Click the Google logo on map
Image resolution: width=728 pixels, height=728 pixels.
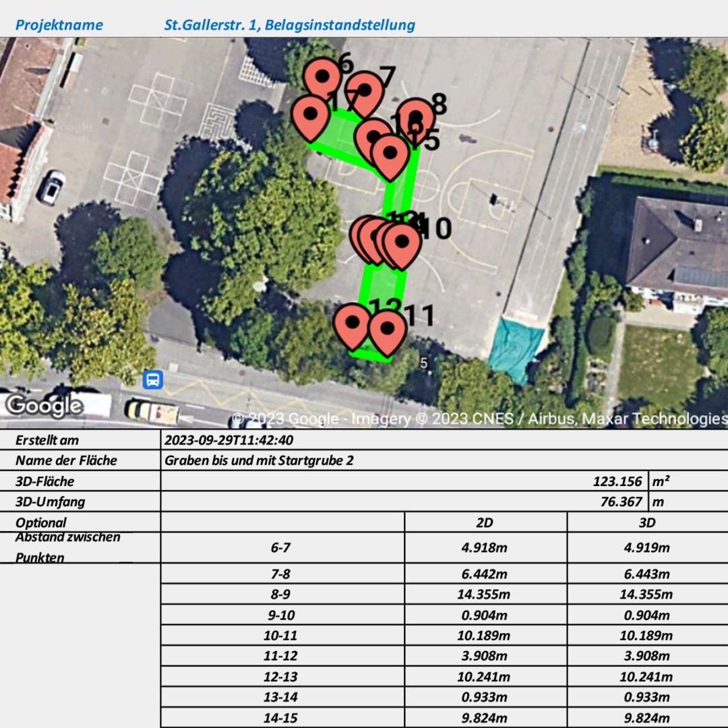point(44,405)
